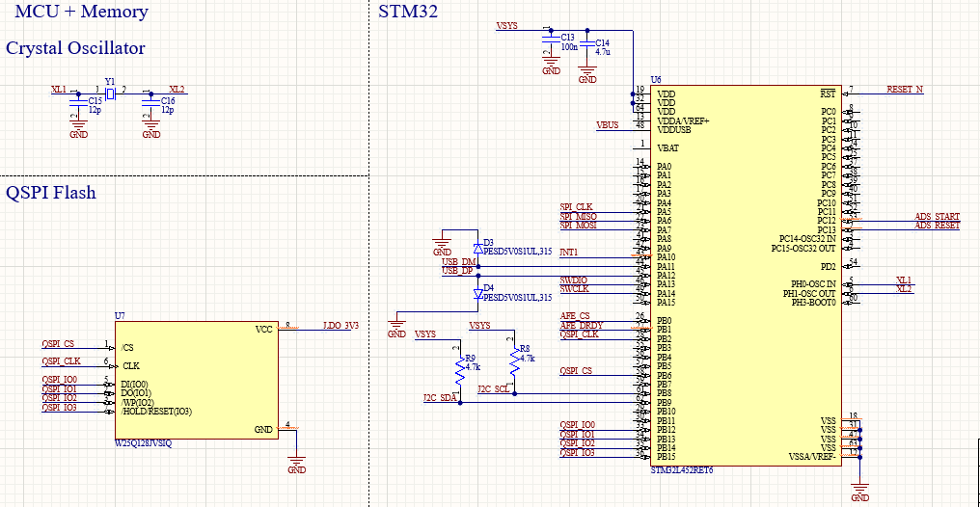Screen dimensions: 980x507
Task: Select the XL1 net label beside crystal Y1
Action: tap(59, 89)
